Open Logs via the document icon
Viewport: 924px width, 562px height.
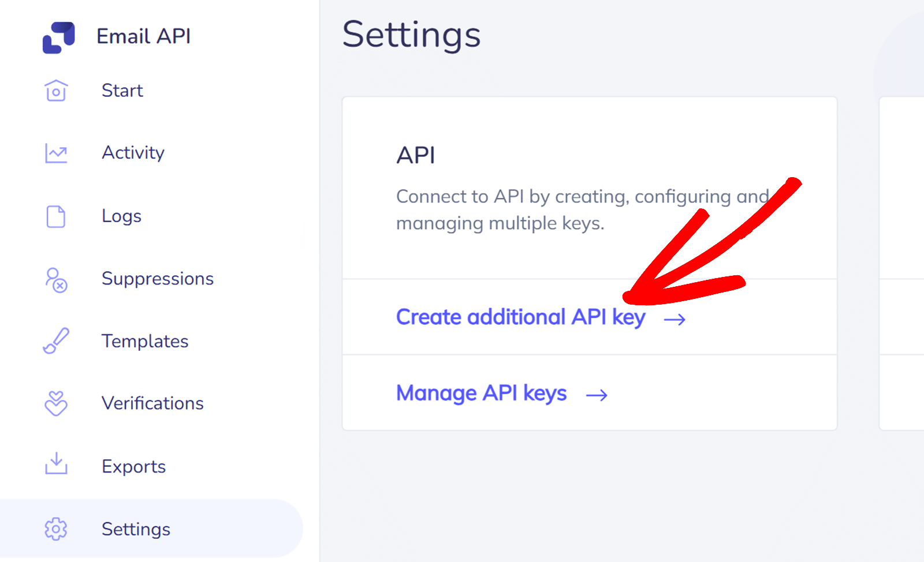tap(55, 216)
